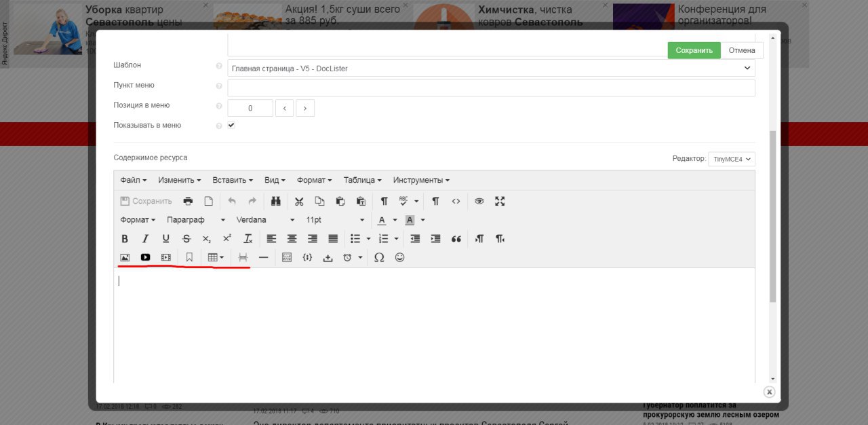Click the Отмена button
The width and height of the screenshot is (868, 425).
[x=742, y=50]
